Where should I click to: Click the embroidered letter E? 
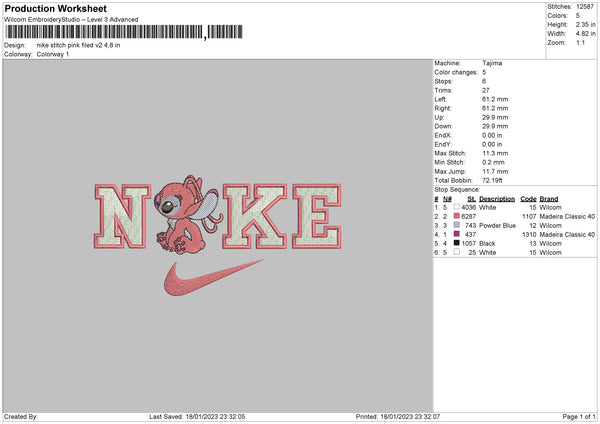(317, 217)
